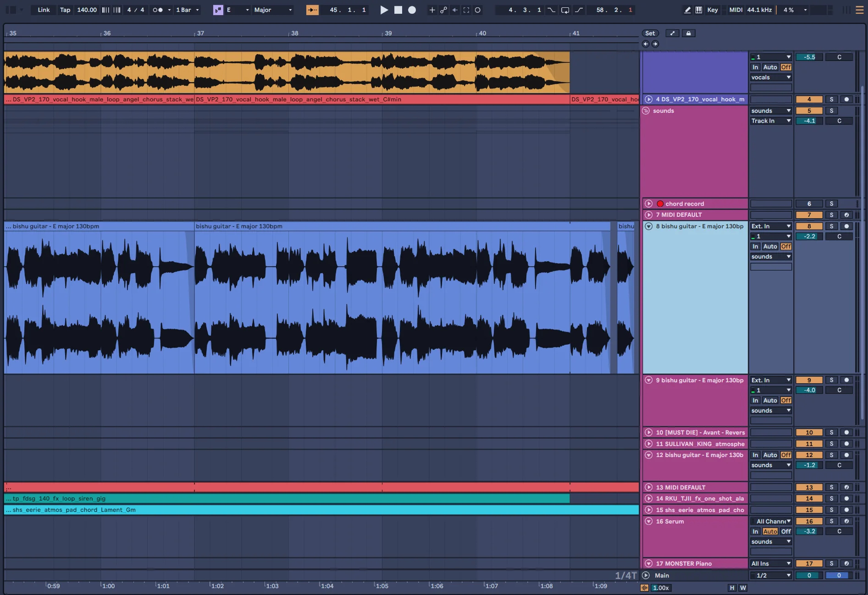Screen dimensions: 868x595
Task: Click the Session Record circle icon
Action: pyautogui.click(x=478, y=10)
